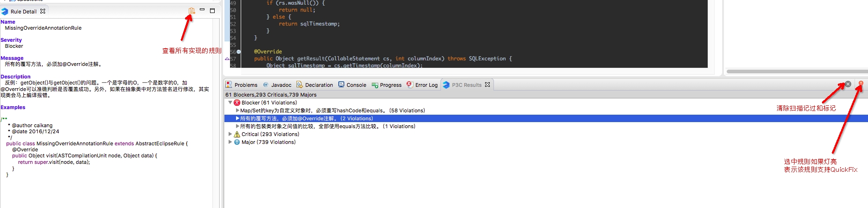Open the list of all implemented rules

(191, 11)
